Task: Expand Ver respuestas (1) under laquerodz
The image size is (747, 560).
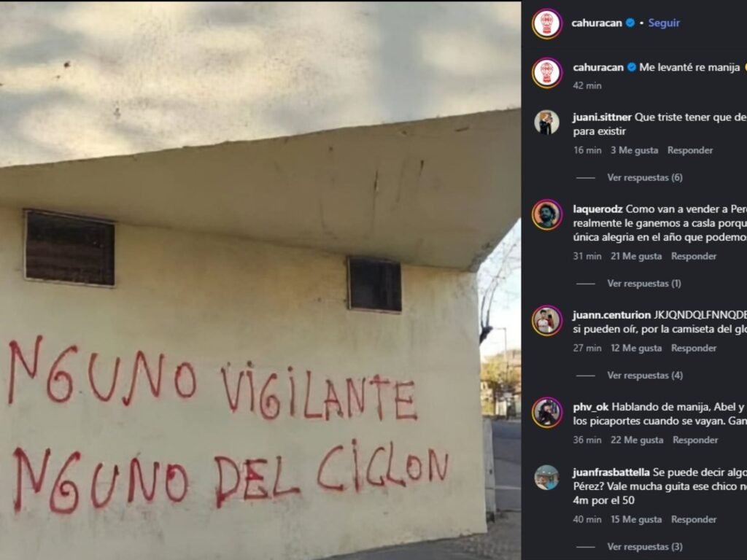Action: point(644,284)
